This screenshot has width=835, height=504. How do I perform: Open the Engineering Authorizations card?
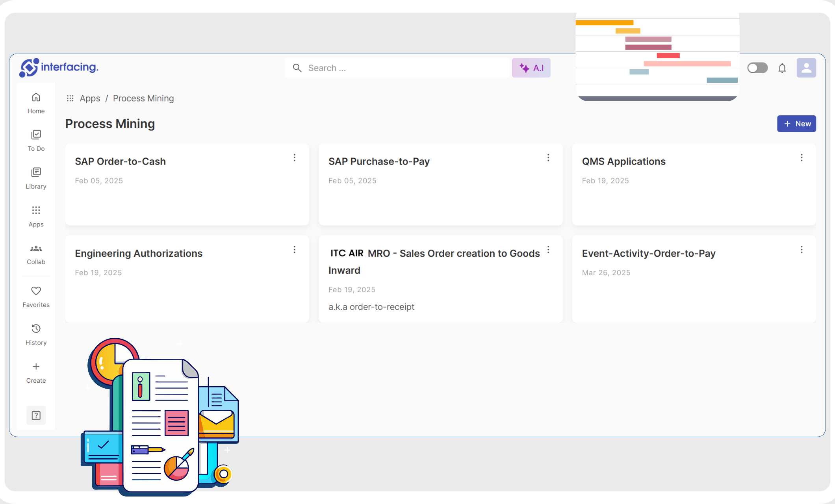187,279
